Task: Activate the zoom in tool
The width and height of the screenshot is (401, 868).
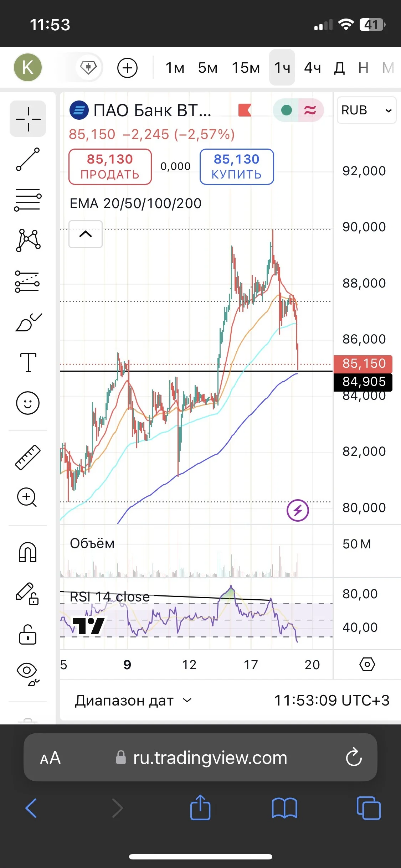Action: (x=27, y=497)
